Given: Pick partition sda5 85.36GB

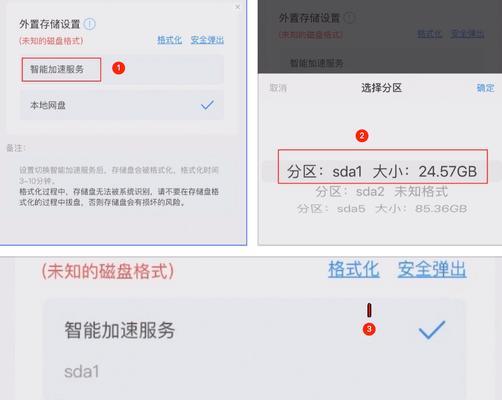Looking at the screenshot, I should 382,209.
